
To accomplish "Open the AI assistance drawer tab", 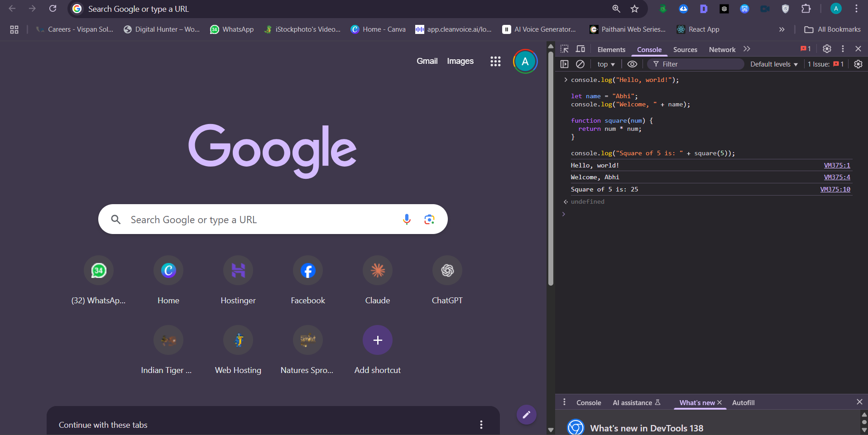I will pos(633,402).
